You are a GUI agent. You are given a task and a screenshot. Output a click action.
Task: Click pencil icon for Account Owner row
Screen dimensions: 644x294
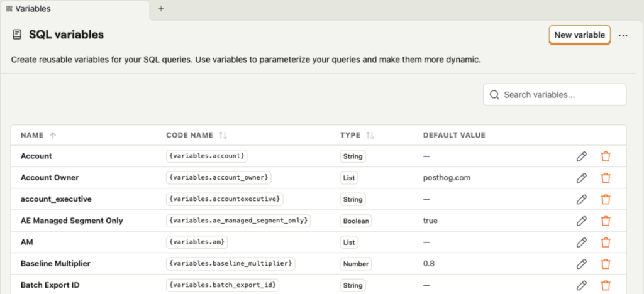click(582, 178)
